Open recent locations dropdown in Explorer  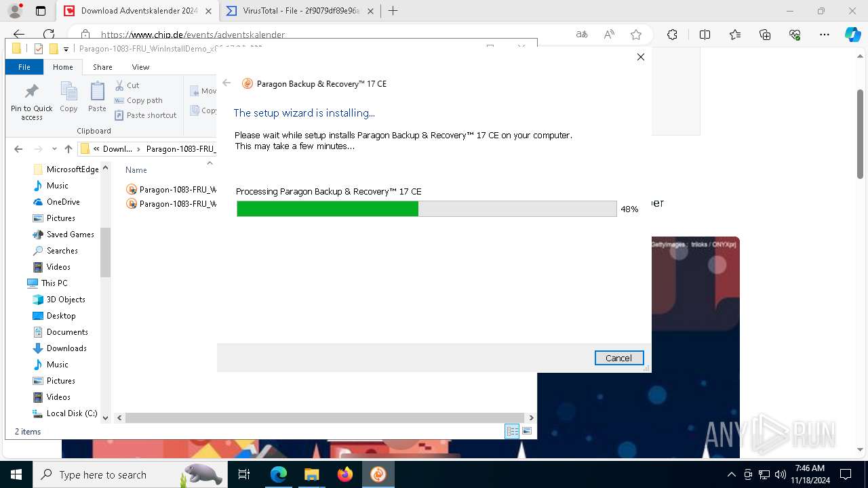tap(54, 149)
